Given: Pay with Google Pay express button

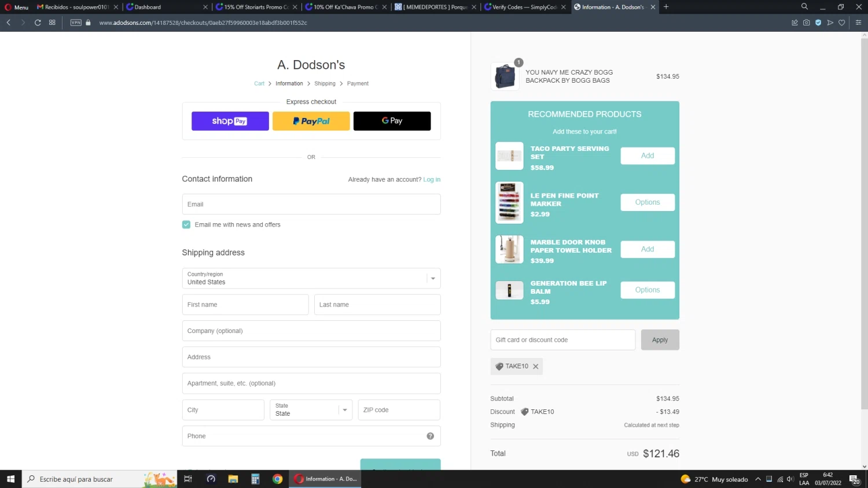Looking at the screenshot, I should [392, 121].
